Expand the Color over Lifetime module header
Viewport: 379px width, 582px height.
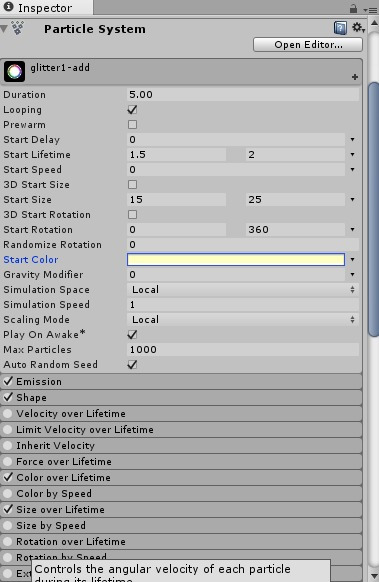click(x=181, y=477)
